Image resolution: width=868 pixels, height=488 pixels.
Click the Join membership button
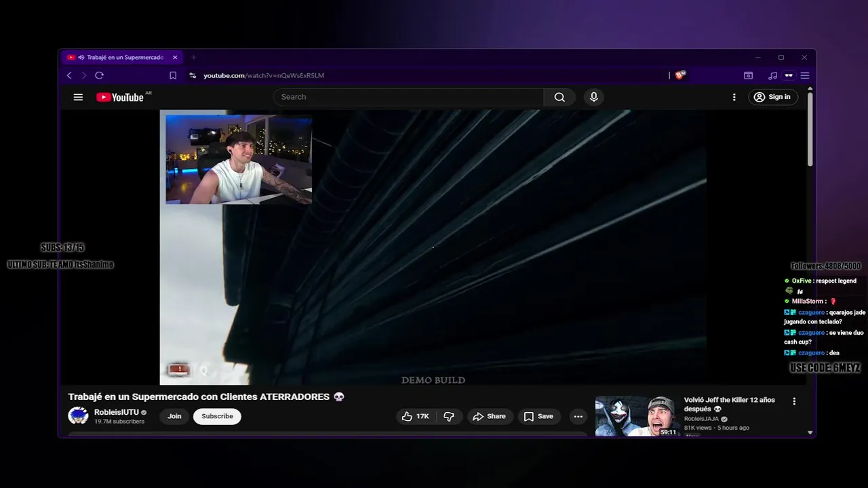coord(174,416)
